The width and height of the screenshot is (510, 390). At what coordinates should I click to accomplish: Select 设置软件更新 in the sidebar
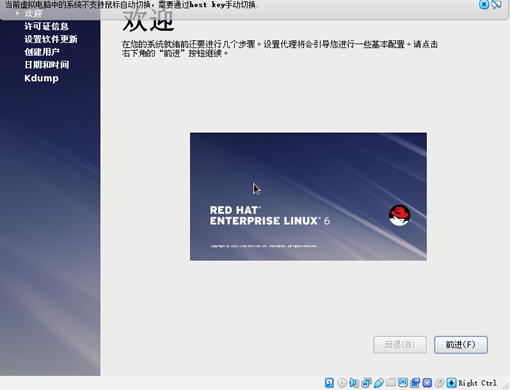(51, 39)
